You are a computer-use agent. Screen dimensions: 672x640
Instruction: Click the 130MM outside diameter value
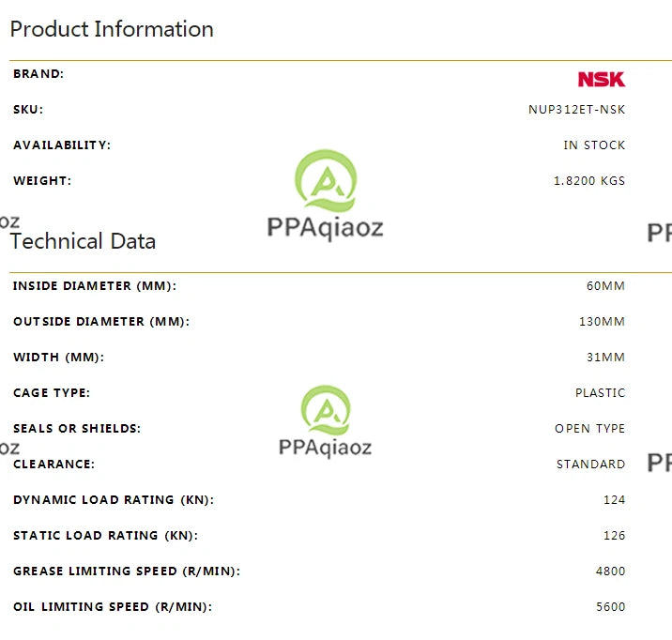point(602,321)
